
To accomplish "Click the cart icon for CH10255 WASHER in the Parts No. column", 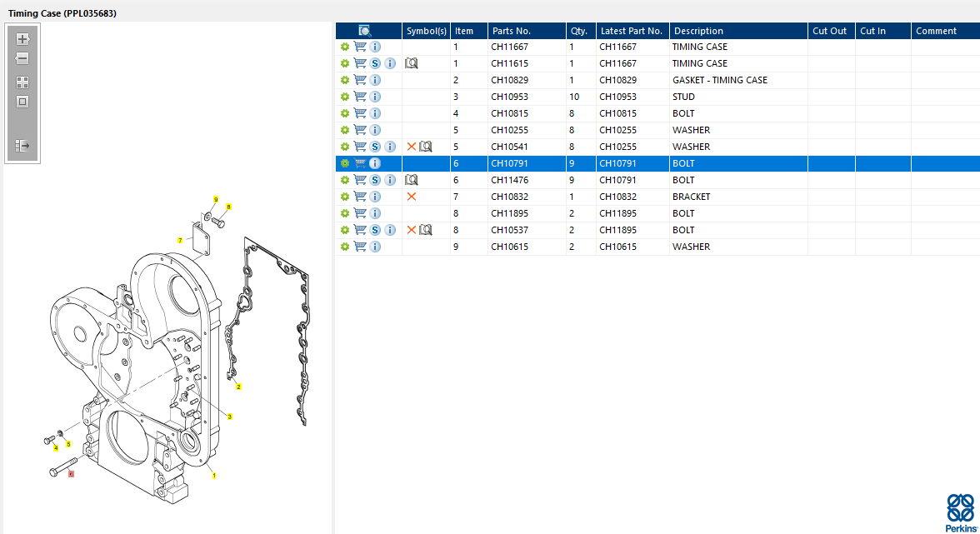I will click(x=360, y=130).
